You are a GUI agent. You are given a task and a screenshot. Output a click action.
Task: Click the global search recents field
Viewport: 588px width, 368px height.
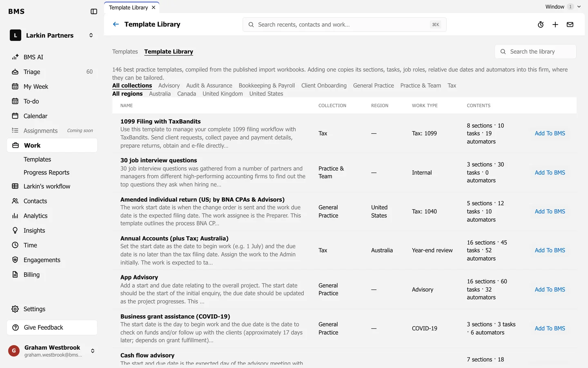[344, 25]
